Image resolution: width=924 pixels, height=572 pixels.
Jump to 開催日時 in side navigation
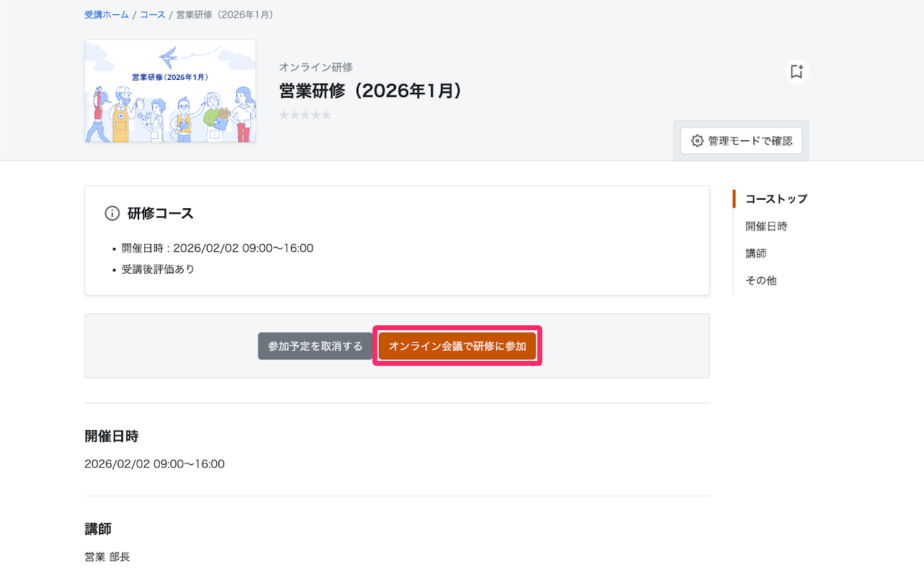coord(766,226)
